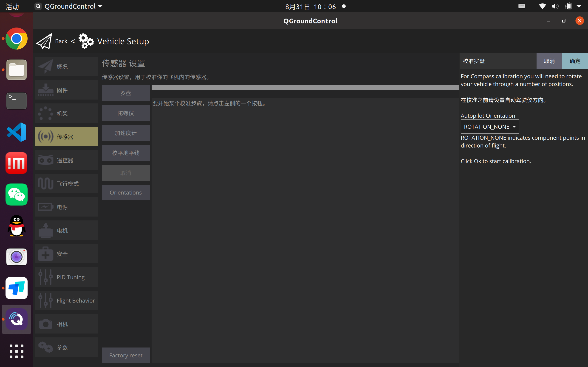Open the Safety (安全) medkit icon
The width and height of the screenshot is (588, 367).
pos(45,254)
